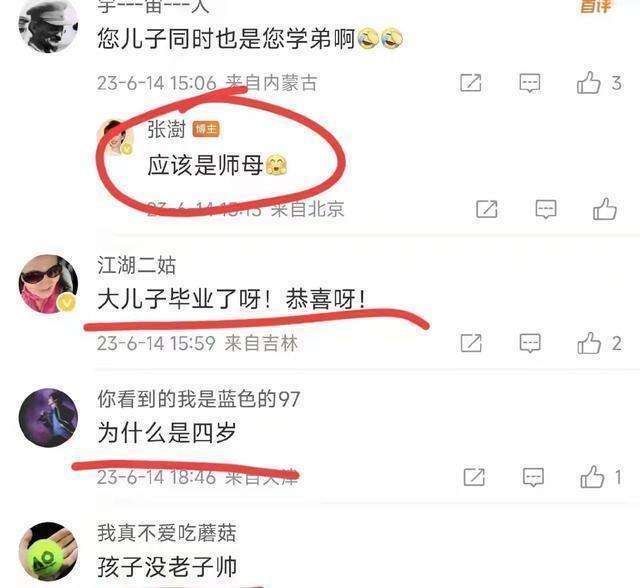640x588 pixels.
Task: Reply to the 您儿子同时也是您学弟啊 comment
Action: coord(530,83)
